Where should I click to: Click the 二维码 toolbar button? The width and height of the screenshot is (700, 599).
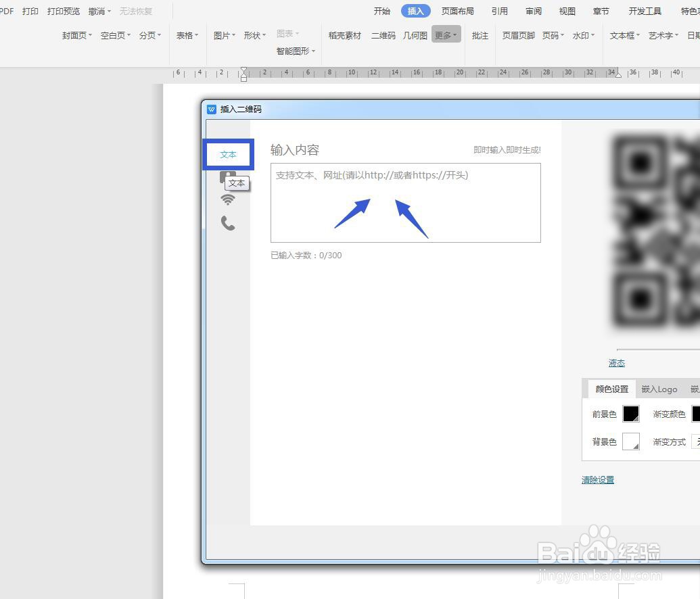coord(383,35)
